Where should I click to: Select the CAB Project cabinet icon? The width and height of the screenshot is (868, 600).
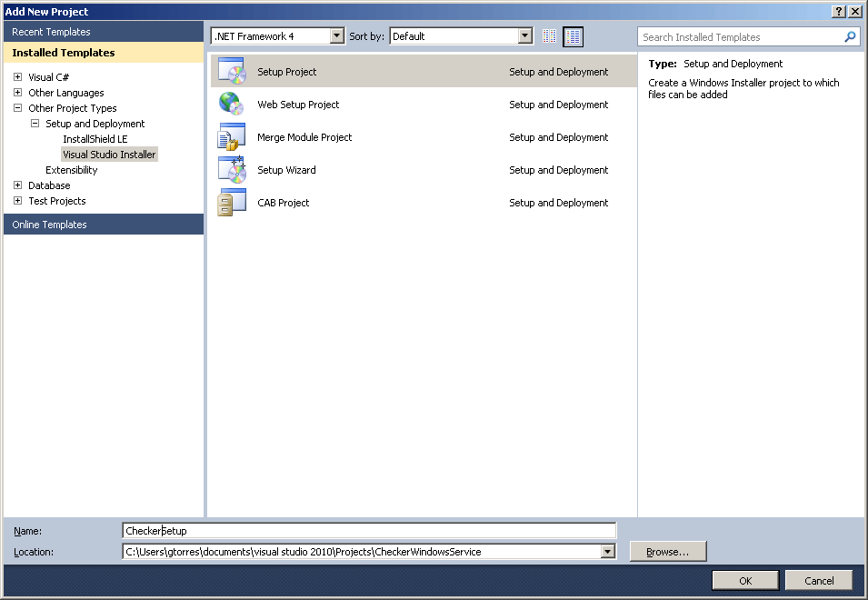(232, 202)
